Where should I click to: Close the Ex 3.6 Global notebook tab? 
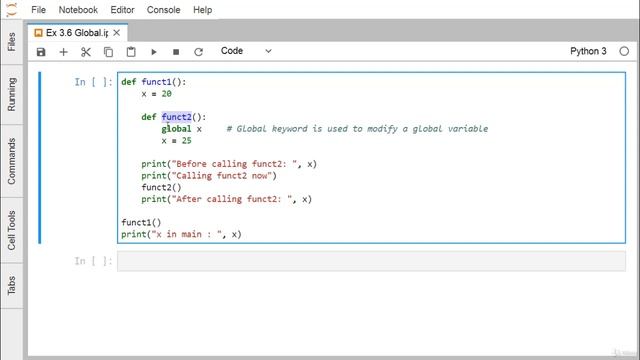[116, 33]
